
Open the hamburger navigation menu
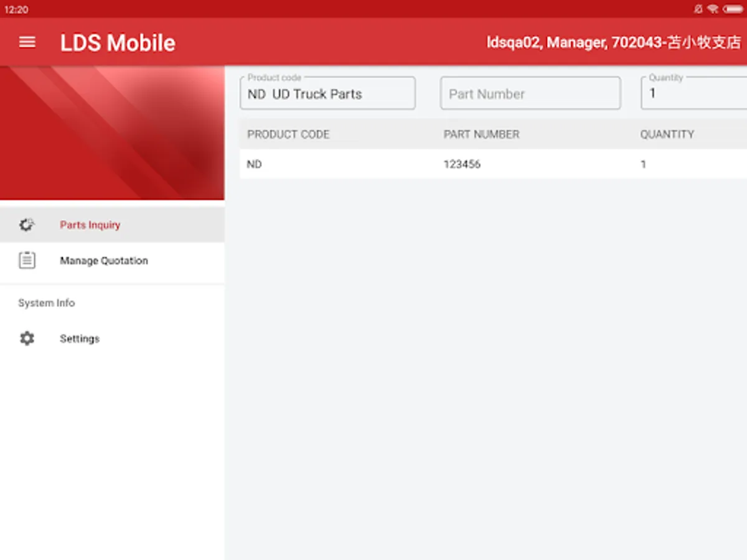[x=27, y=42]
